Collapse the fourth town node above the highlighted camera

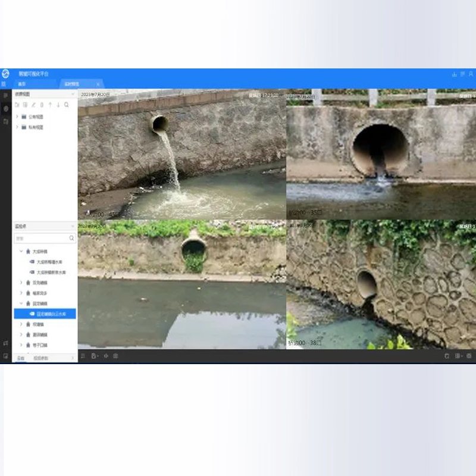click(x=21, y=303)
